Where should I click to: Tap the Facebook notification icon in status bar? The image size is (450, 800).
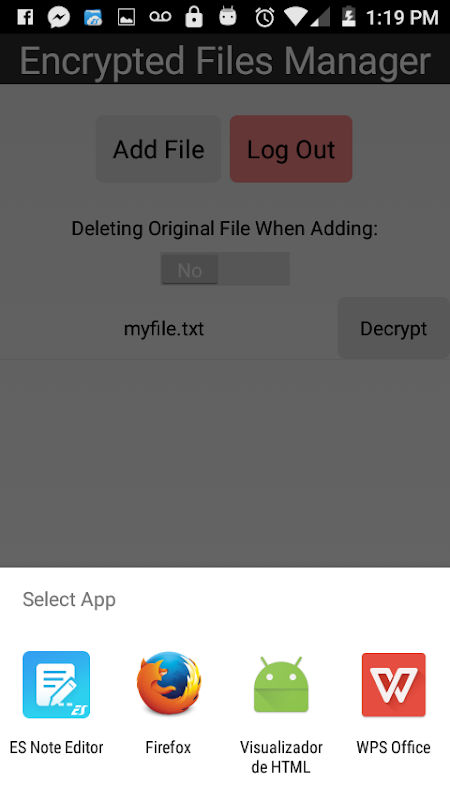(25, 17)
